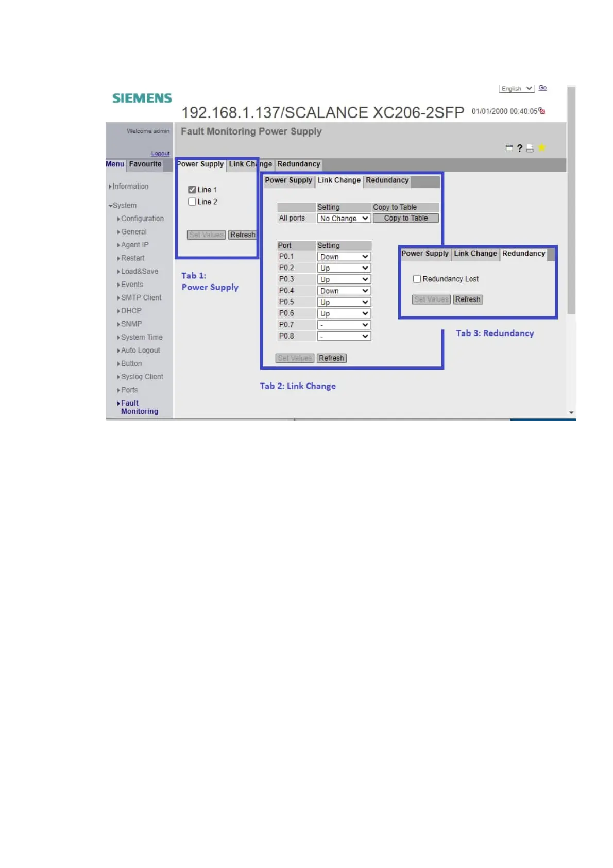This screenshot has height=868, width=613.
Task: Open Auto Logout in the System menu
Action: (139, 350)
